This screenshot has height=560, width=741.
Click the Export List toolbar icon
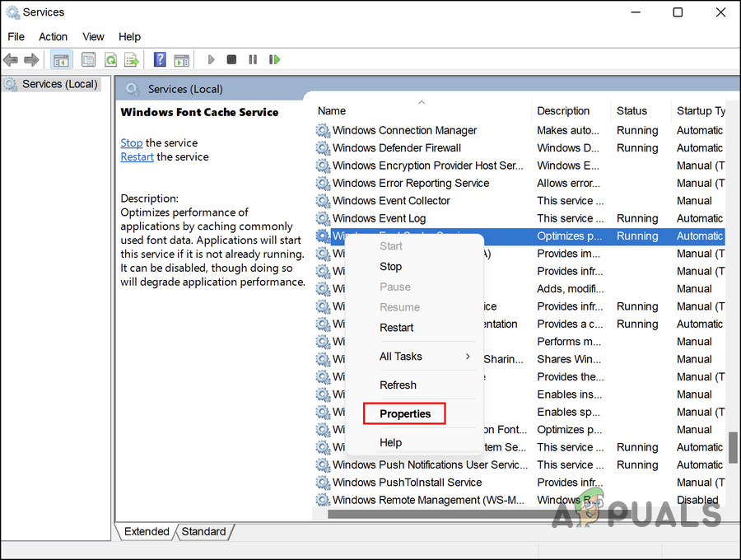(x=131, y=60)
